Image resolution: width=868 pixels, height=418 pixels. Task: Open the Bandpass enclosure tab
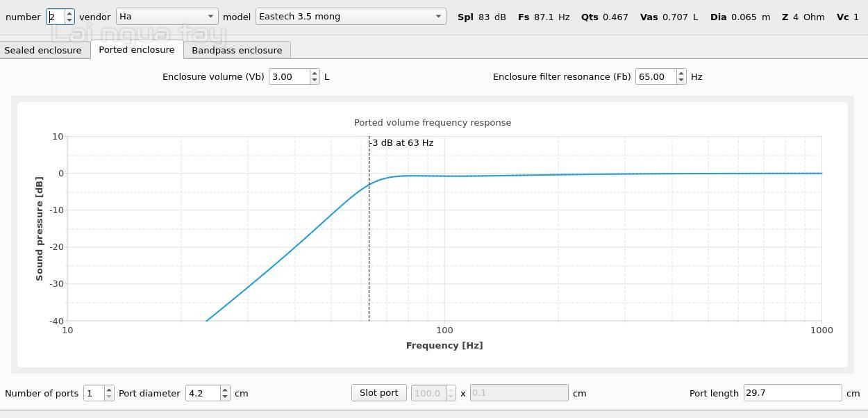(x=237, y=50)
